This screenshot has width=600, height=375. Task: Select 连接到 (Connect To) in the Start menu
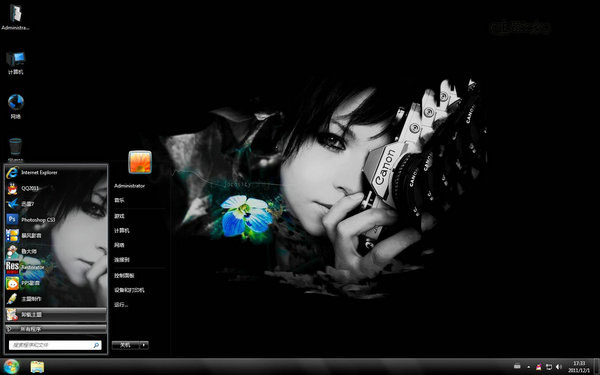pyautogui.click(x=122, y=260)
